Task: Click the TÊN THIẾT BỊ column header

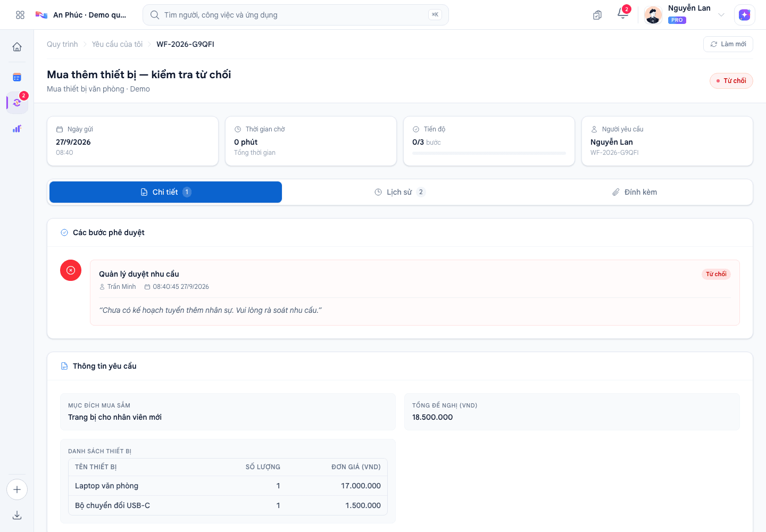Action: pos(96,467)
